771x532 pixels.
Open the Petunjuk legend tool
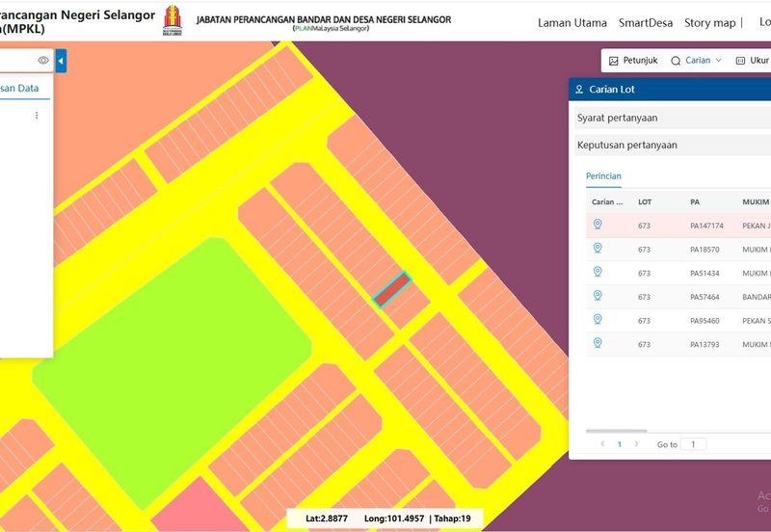pyautogui.click(x=633, y=61)
